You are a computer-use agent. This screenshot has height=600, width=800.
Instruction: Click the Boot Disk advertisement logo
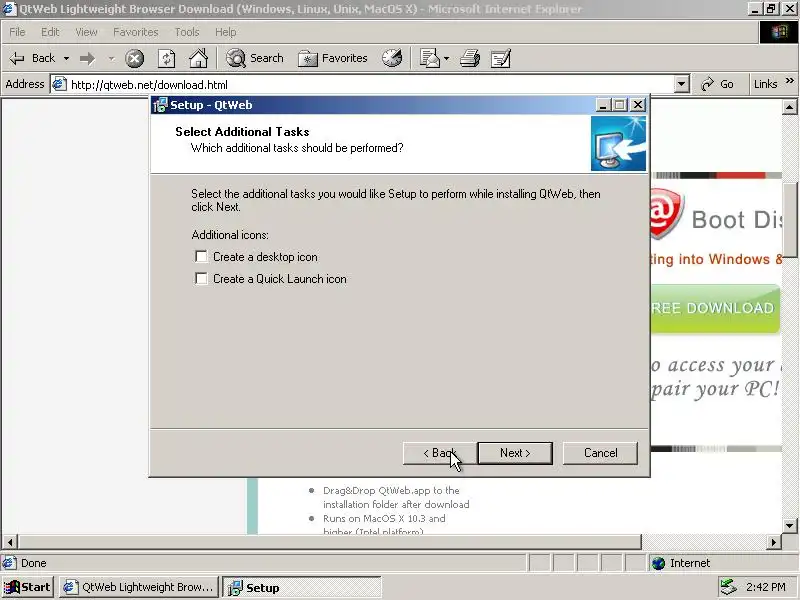(x=666, y=214)
